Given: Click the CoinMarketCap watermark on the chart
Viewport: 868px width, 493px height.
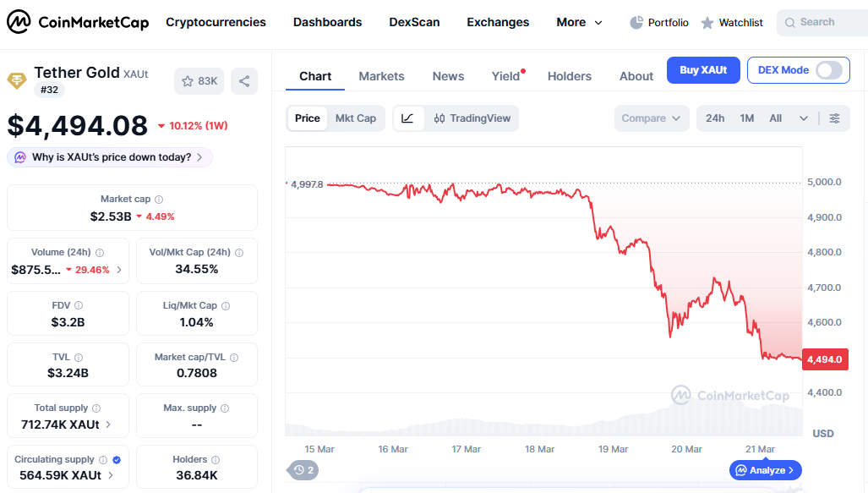Looking at the screenshot, I should pos(731,394).
